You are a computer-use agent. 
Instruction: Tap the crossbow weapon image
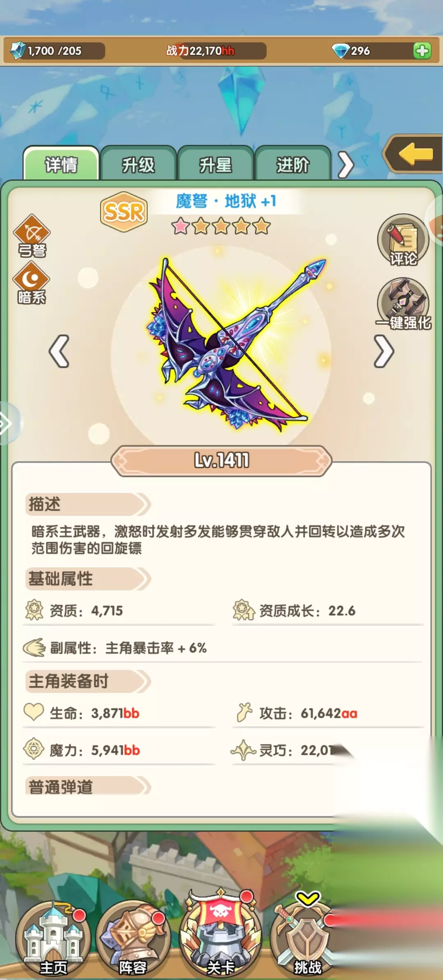235,344
